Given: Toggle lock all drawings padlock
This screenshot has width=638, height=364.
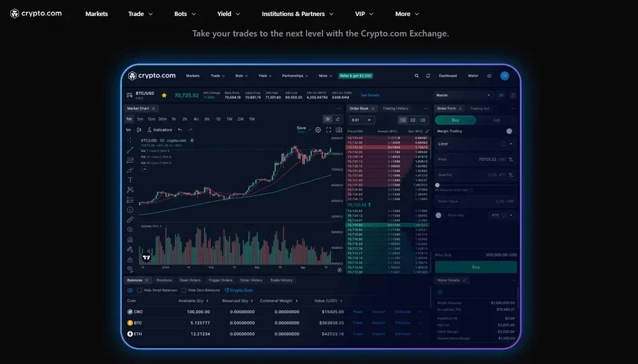Looking at the screenshot, I should [130, 259].
